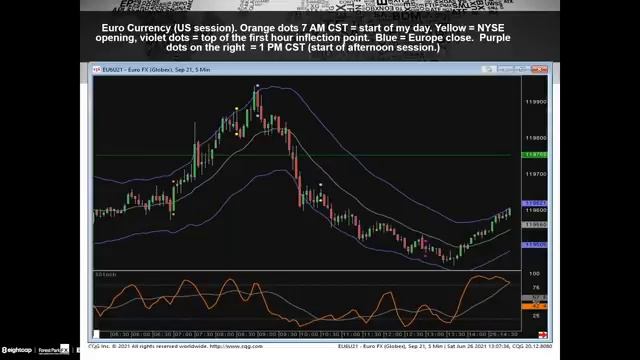Click the CQG chart window icon
This screenshot has width=640, height=360.
point(97,69)
